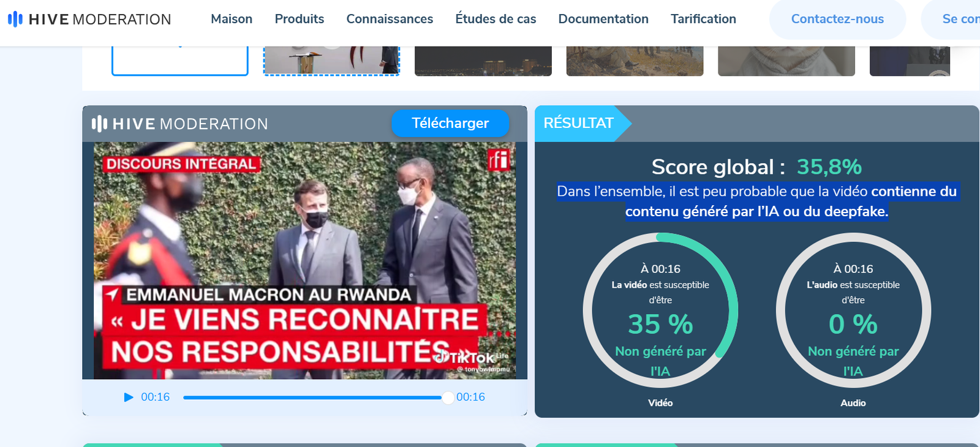Viewport: 980px width, 447px height.
Task: Click the RÉSULTAT tab label
Action: pyautogui.click(x=578, y=123)
